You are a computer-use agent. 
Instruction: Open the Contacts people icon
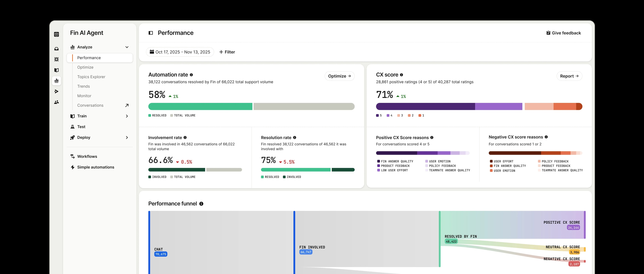coord(57,102)
